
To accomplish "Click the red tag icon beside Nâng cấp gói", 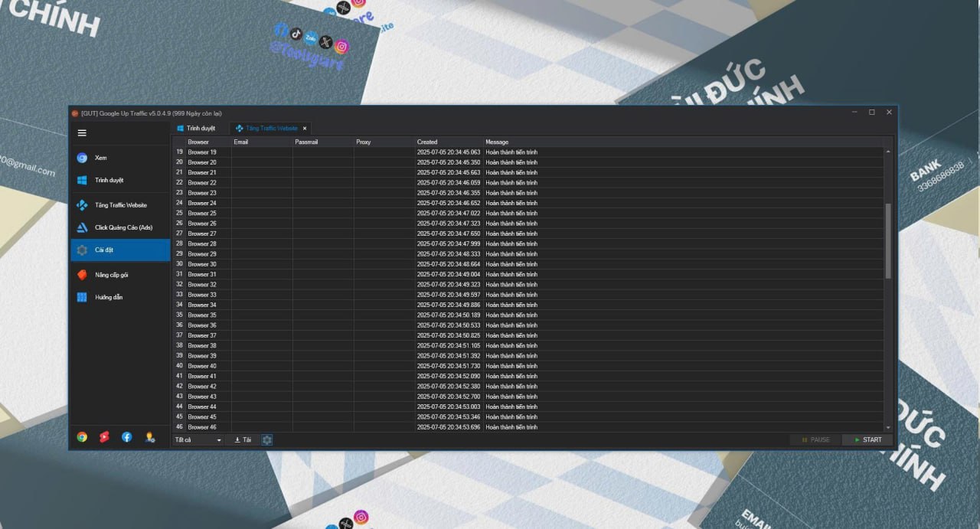I will pyautogui.click(x=82, y=274).
